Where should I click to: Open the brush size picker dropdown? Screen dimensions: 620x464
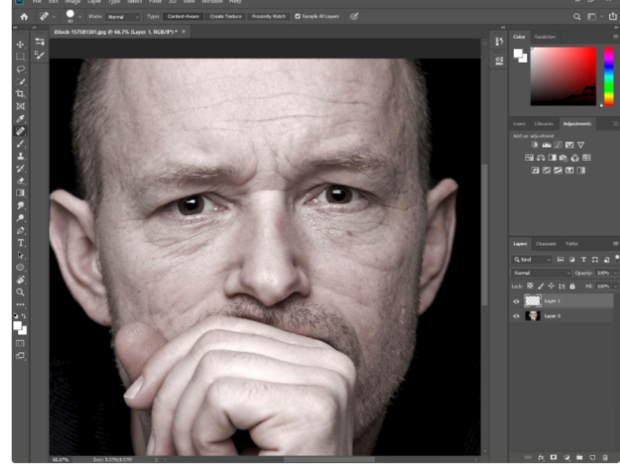[x=80, y=17]
